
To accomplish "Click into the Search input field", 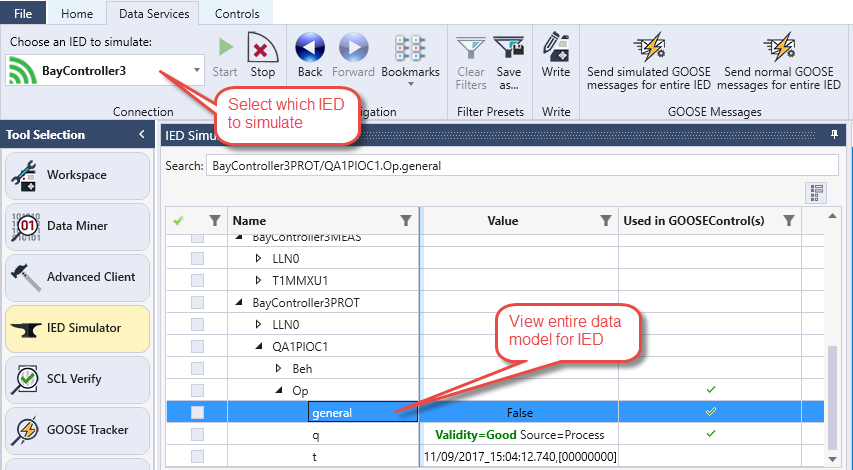I will (520, 164).
